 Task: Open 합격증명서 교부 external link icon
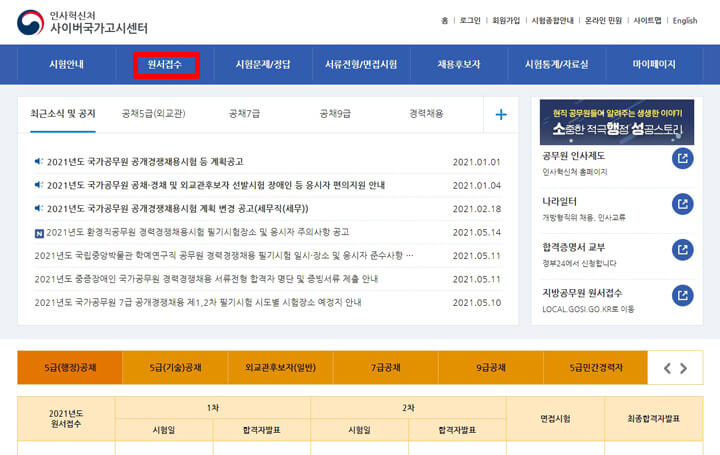(683, 250)
